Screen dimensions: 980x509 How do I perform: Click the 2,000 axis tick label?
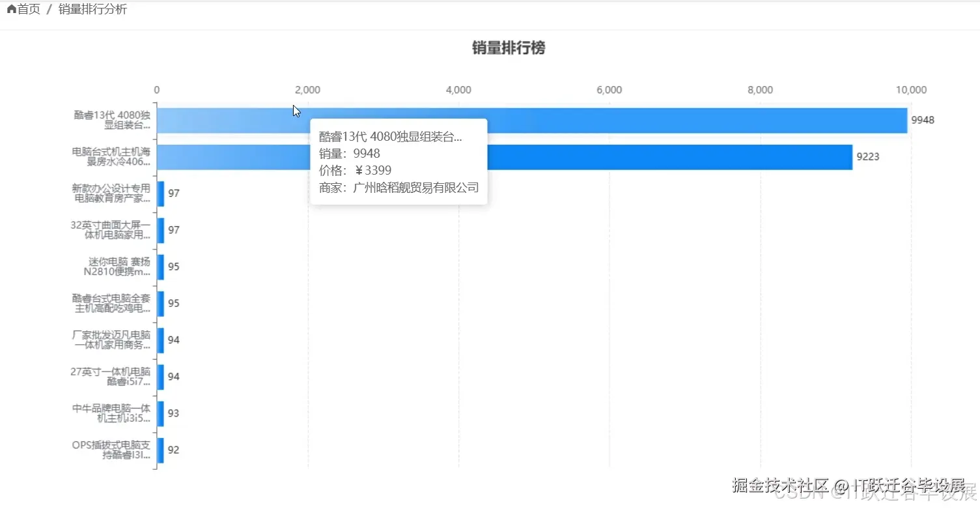point(307,90)
